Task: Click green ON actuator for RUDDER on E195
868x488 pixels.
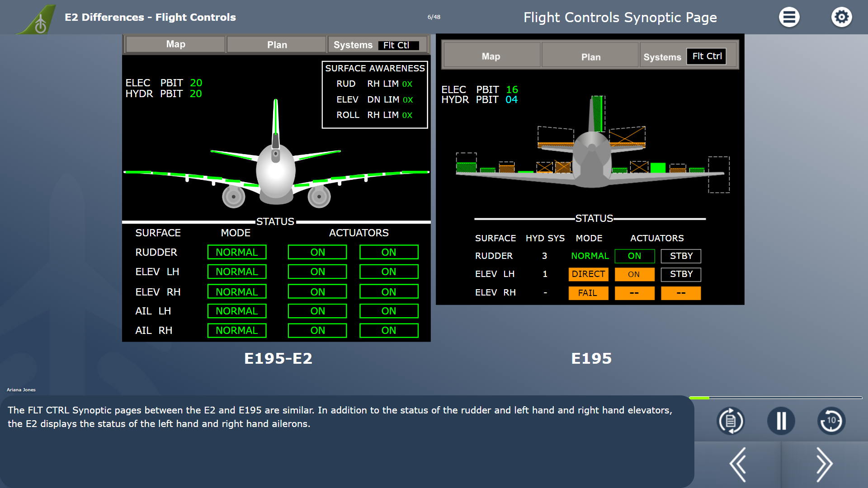Action: [634, 256]
